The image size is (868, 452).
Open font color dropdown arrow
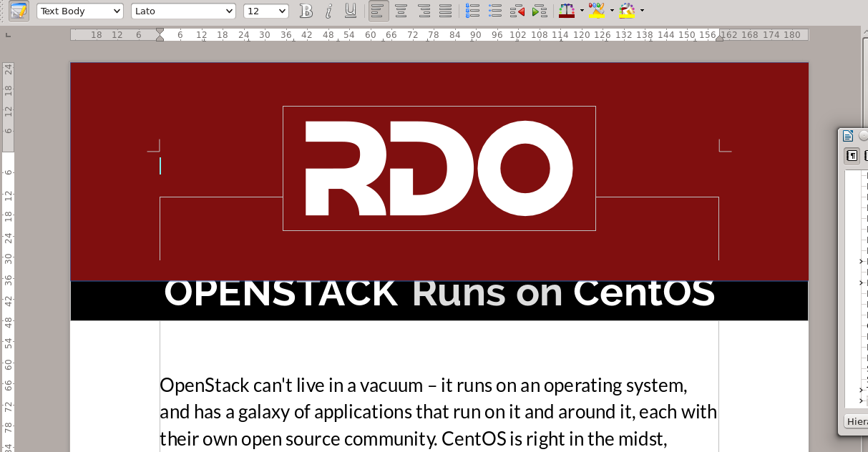582,11
